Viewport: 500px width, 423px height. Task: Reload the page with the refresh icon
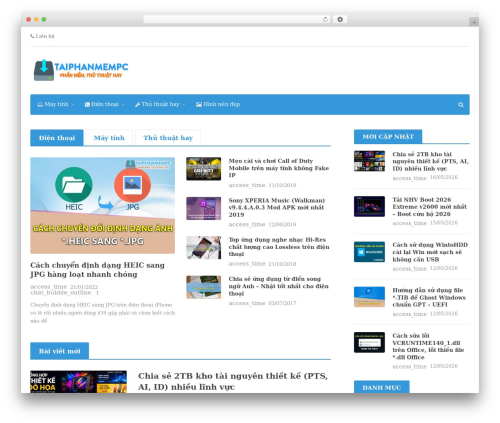coord(325,19)
